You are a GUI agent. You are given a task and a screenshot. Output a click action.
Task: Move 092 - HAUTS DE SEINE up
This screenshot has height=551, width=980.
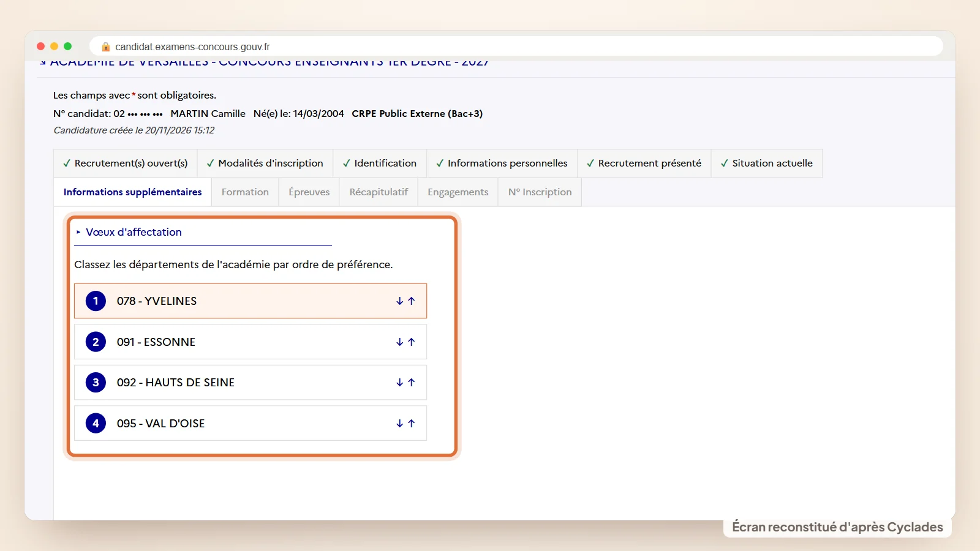pyautogui.click(x=412, y=383)
